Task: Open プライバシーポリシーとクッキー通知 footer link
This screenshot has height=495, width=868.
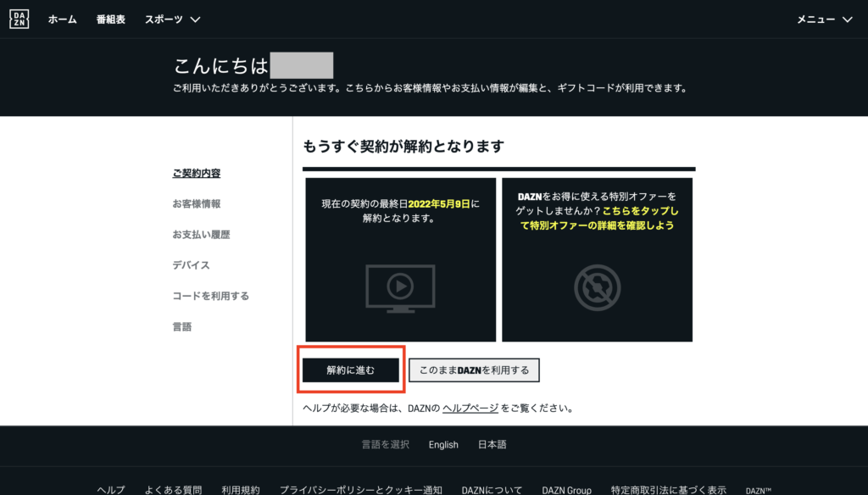Action: 361,490
